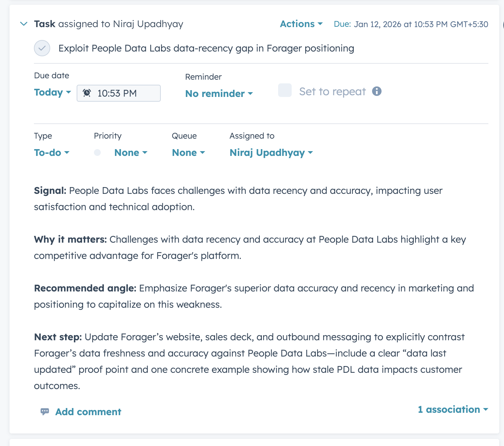
Task: Change assignee via Niraj Upadhyay dropdown
Action: click(271, 153)
